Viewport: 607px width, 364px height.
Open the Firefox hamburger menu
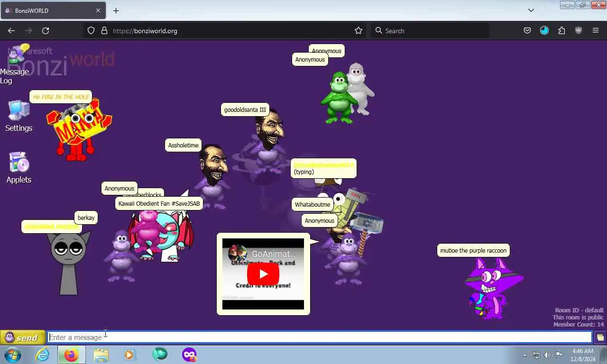(x=596, y=30)
